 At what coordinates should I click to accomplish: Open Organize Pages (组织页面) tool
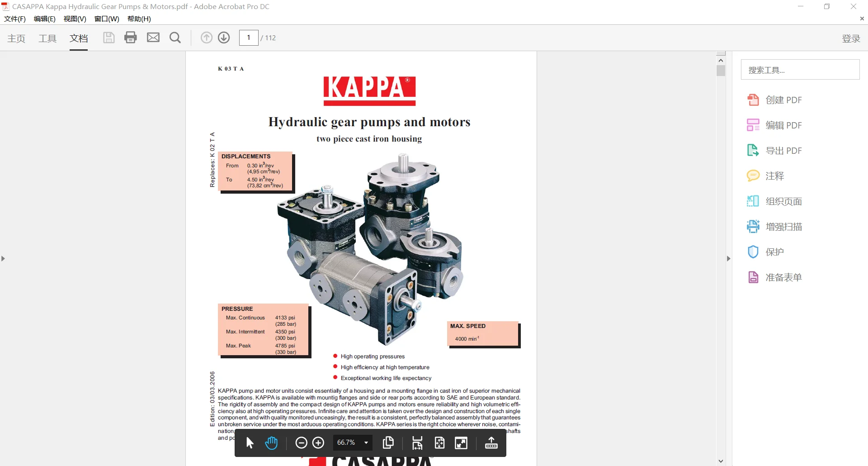pyautogui.click(x=774, y=201)
